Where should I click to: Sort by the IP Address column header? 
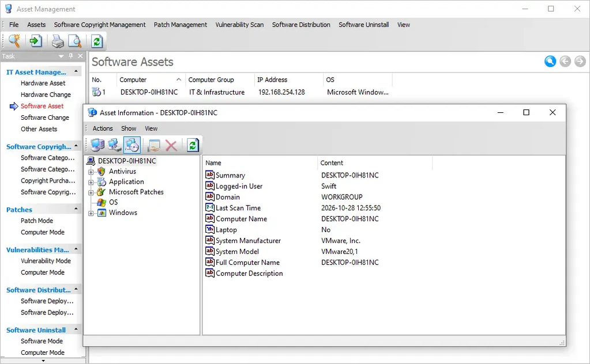click(288, 79)
